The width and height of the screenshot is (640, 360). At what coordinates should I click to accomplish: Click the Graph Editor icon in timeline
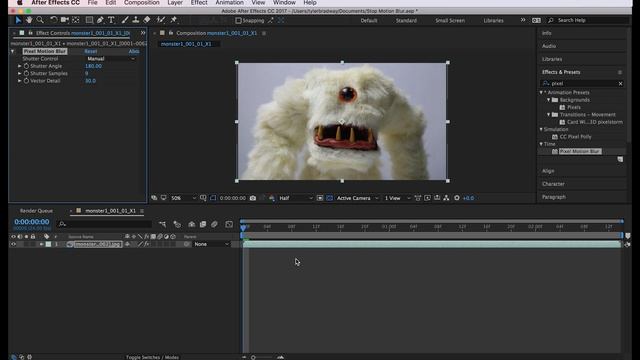(229, 224)
